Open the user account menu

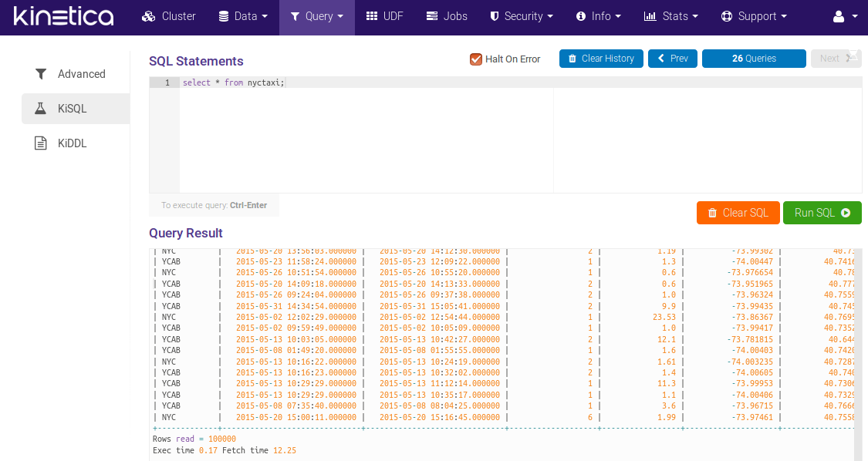846,16
